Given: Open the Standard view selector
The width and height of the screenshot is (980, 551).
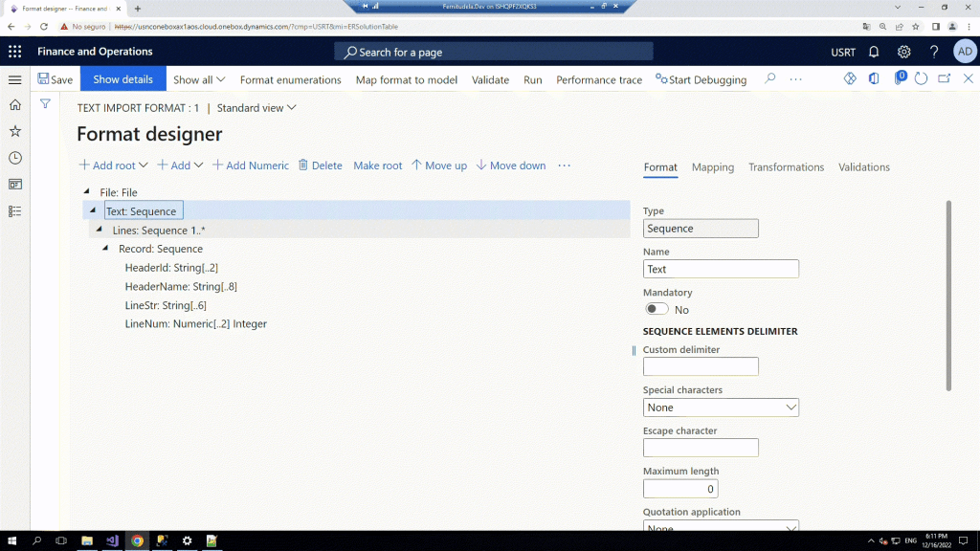Looking at the screenshot, I should 256,108.
